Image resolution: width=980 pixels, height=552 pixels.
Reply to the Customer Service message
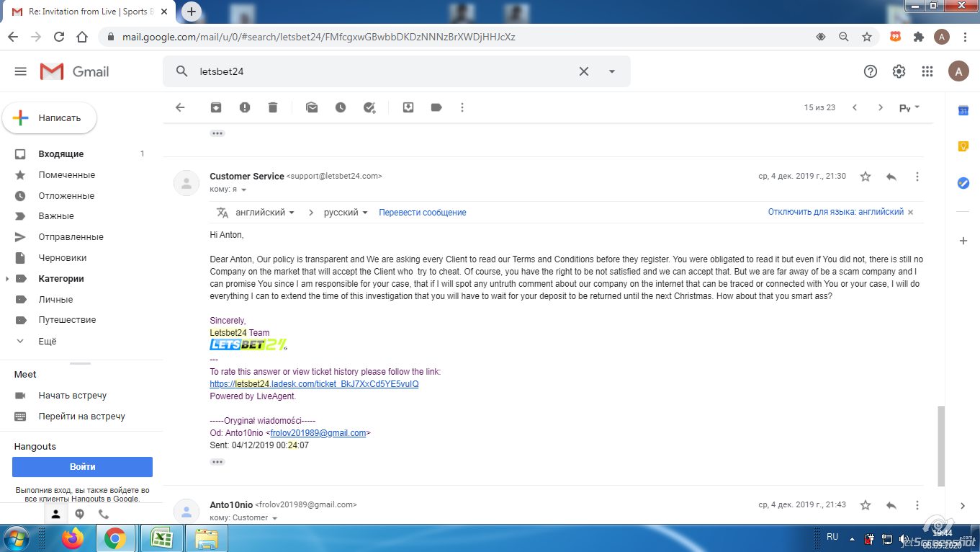point(891,177)
